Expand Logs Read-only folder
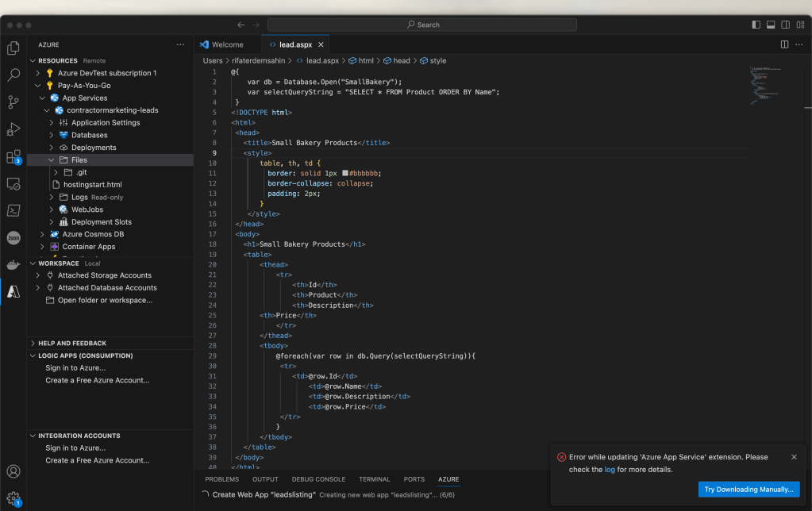The image size is (812, 511). tap(52, 198)
